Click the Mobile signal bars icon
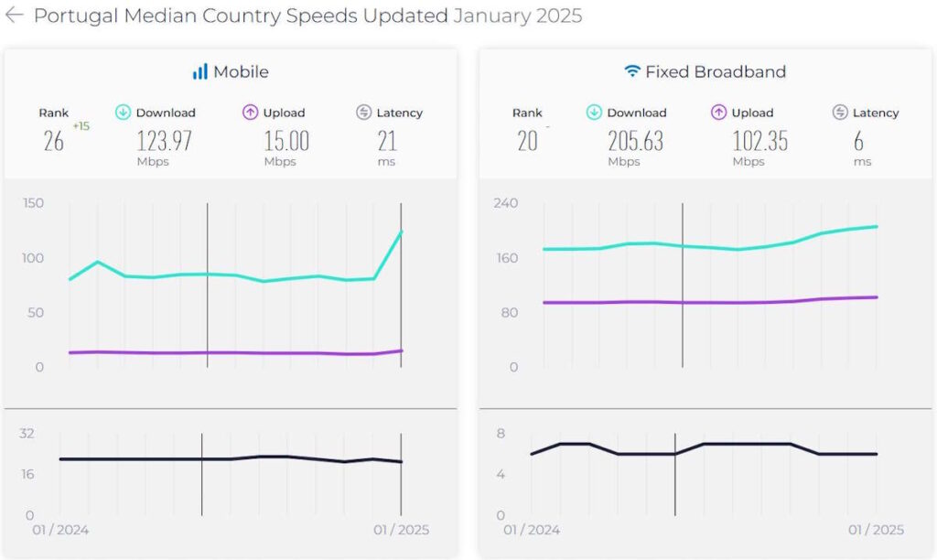Viewport: 937px width, 560px height. (x=199, y=71)
